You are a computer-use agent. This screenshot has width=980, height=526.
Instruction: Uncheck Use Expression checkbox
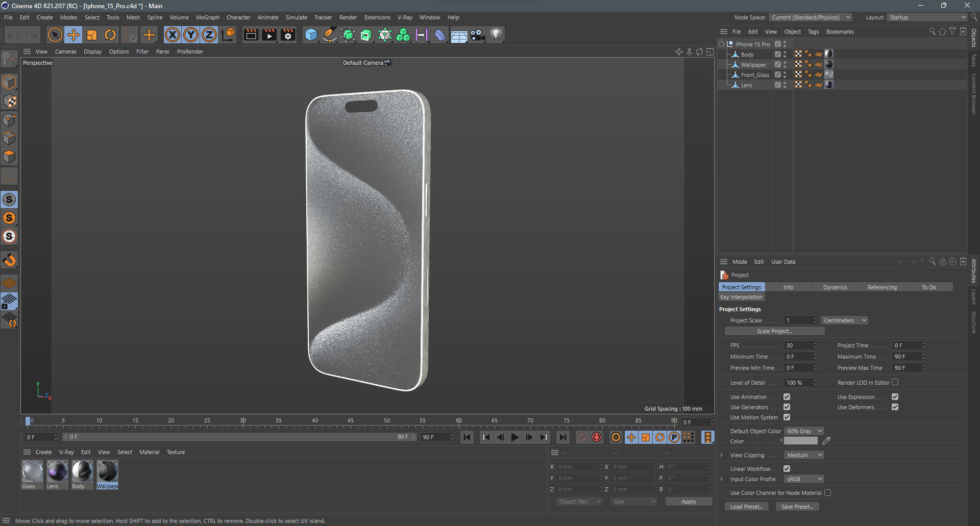[x=895, y=397]
